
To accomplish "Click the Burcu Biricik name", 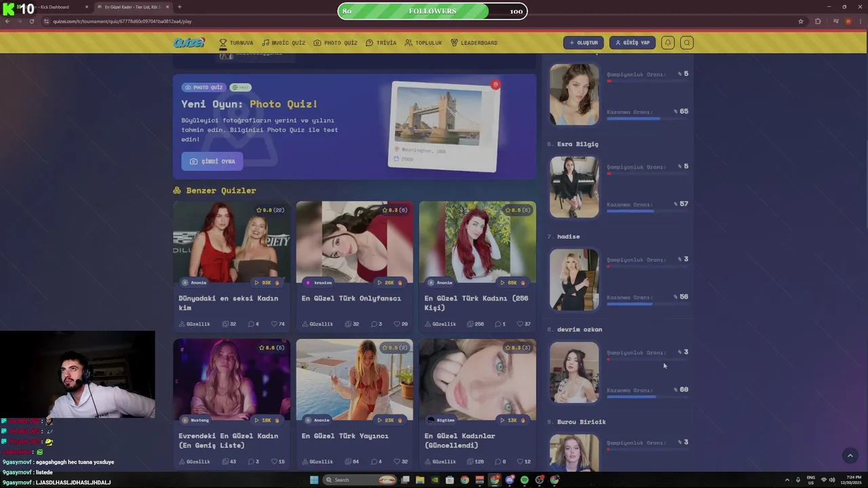I will tap(581, 422).
